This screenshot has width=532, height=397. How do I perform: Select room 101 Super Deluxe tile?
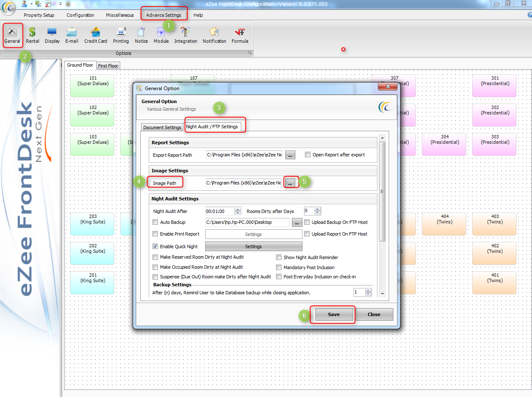click(93, 86)
